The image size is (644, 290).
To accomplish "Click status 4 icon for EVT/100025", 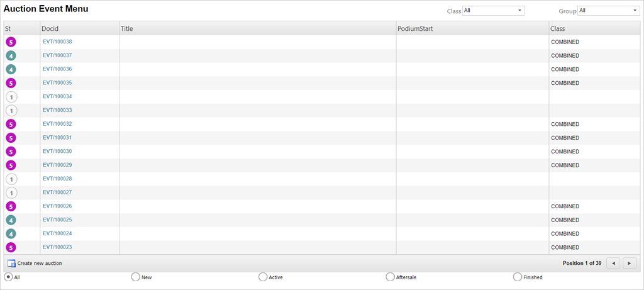I will coord(11,220).
